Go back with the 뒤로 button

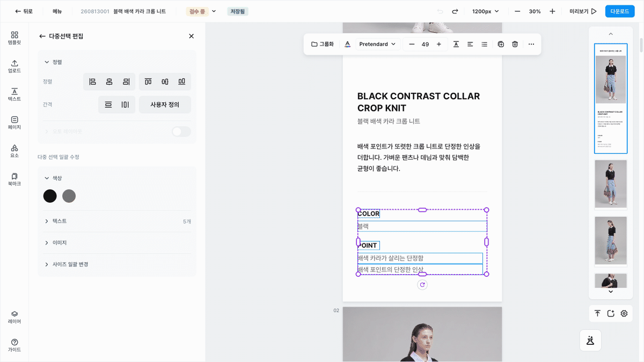pos(24,11)
